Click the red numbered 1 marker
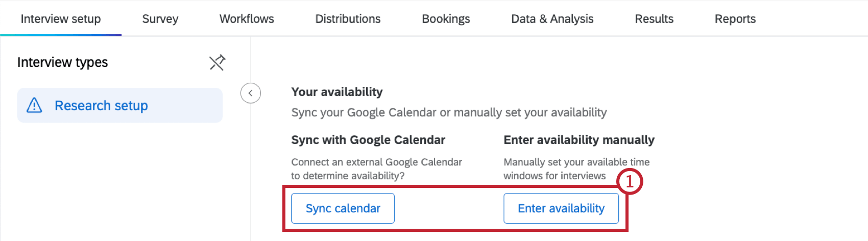Image resolution: width=868 pixels, height=241 pixels. 630,181
